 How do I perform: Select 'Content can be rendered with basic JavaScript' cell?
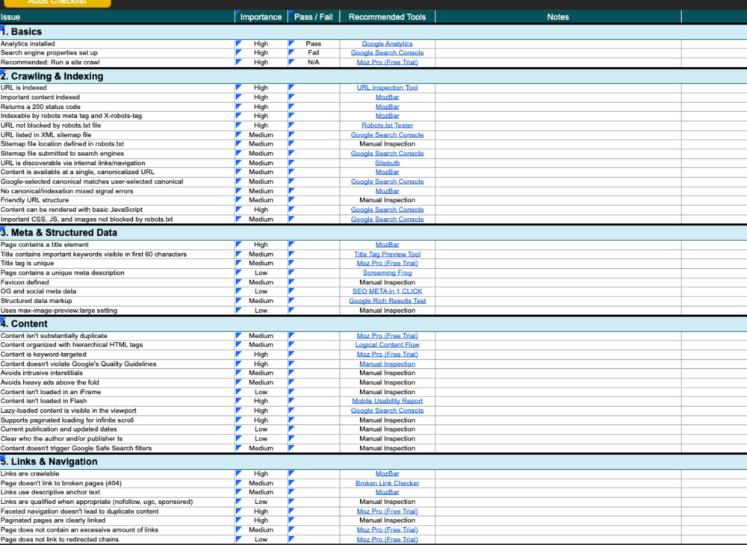coord(117,210)
